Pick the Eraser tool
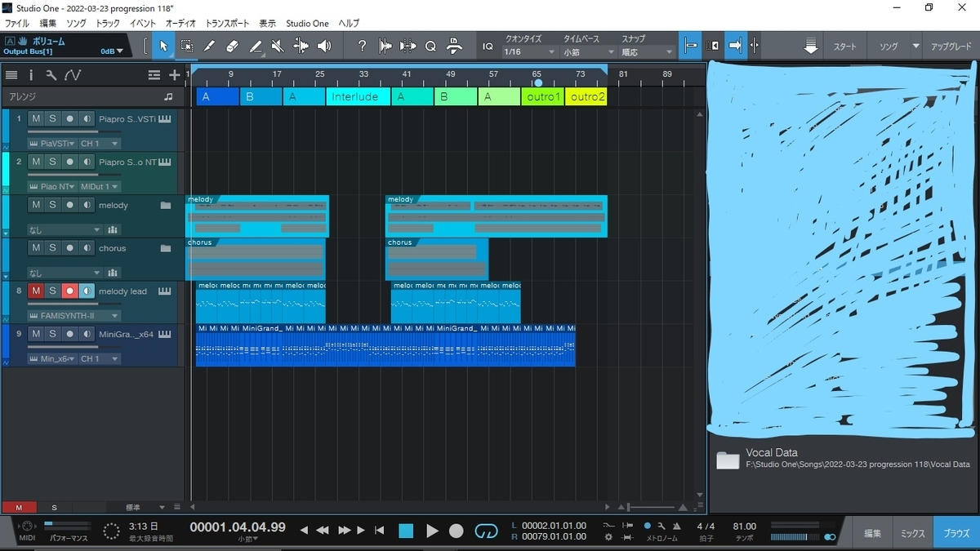The image size is (980, 551). point(232,47)
